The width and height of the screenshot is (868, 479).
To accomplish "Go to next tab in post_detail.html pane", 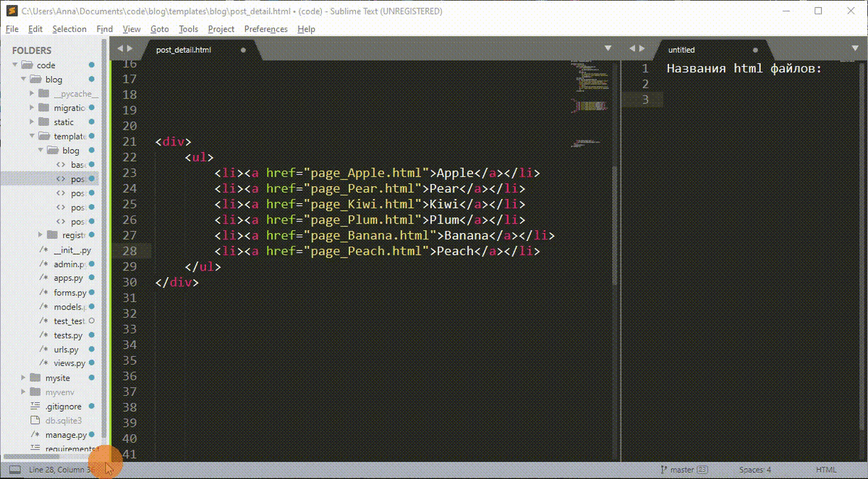I will [130, 48].
